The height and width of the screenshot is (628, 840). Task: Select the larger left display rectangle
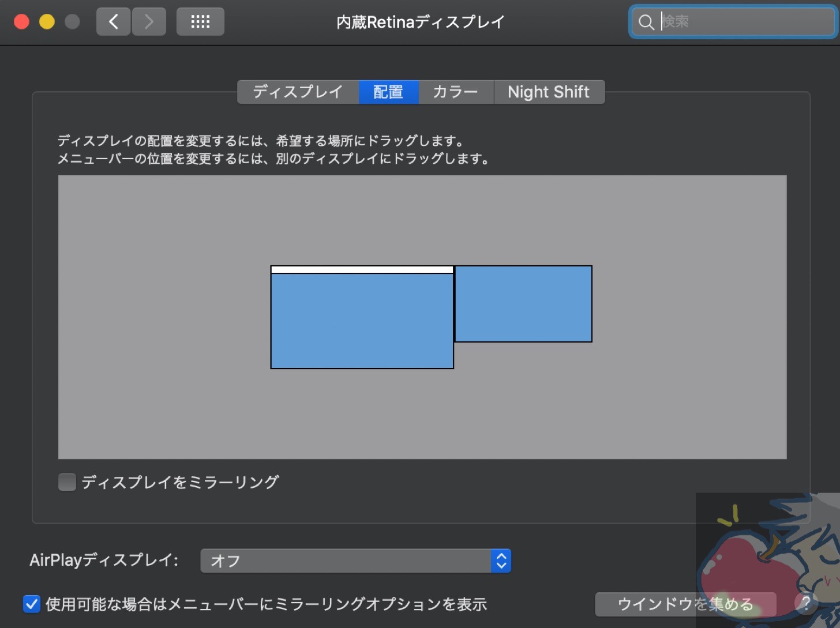(x=362, y=321)
